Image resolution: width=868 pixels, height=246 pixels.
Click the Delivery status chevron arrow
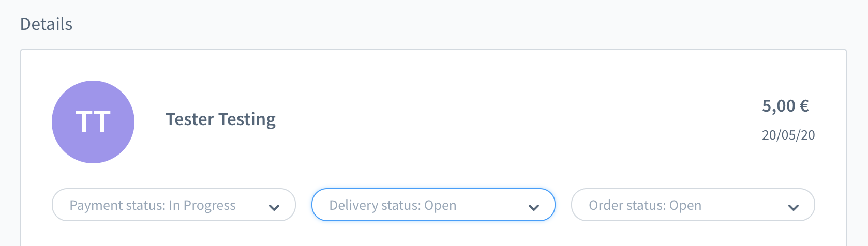[534, 207]
